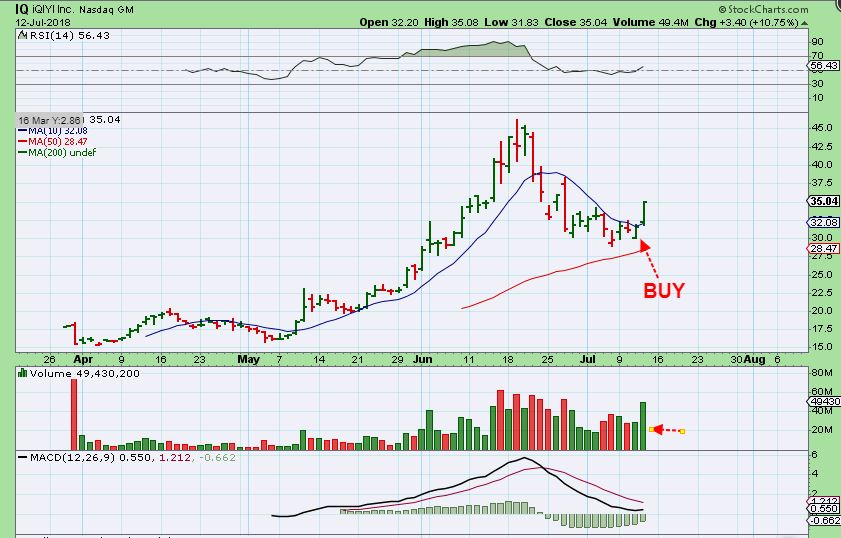This screenshot has height=538, width=841.
Task: Click the latest green volume bar
Action: pos(643,426)
